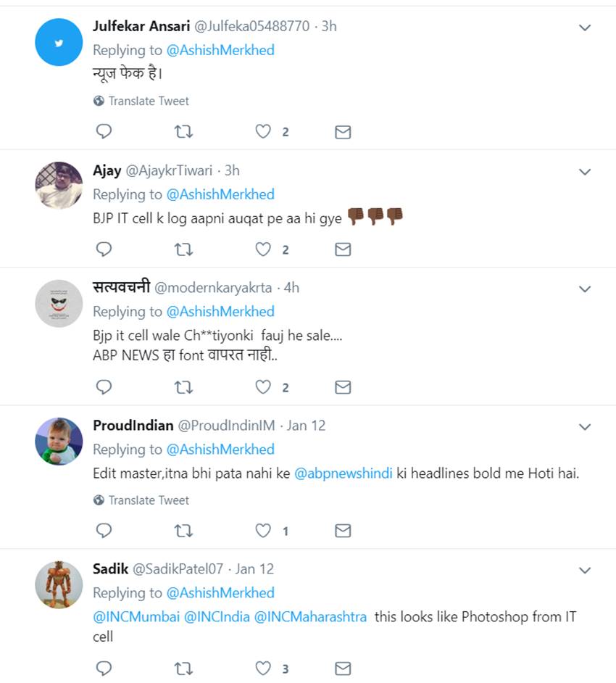Open more options for Julfekar Ansari's tweet

click(584, 28)
